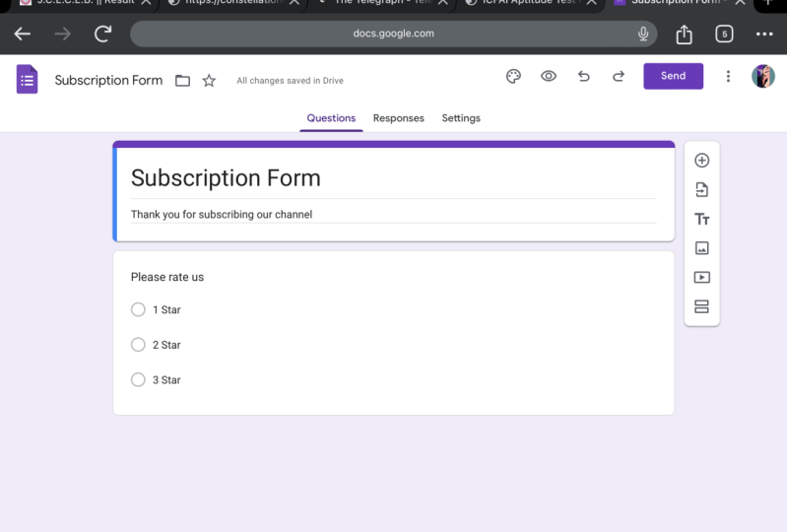Go back using the browser back arrow
This screenshot has width=787, height=532.
(22, 34)
